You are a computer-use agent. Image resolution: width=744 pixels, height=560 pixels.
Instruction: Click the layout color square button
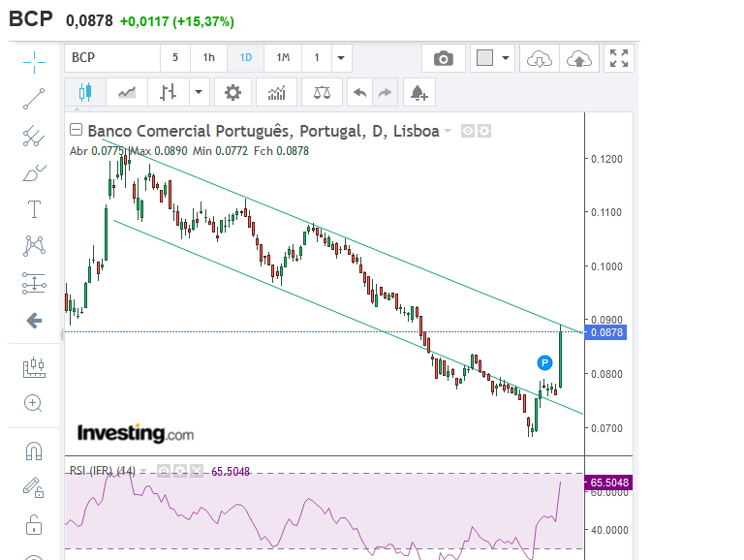(x=485, y=58)
